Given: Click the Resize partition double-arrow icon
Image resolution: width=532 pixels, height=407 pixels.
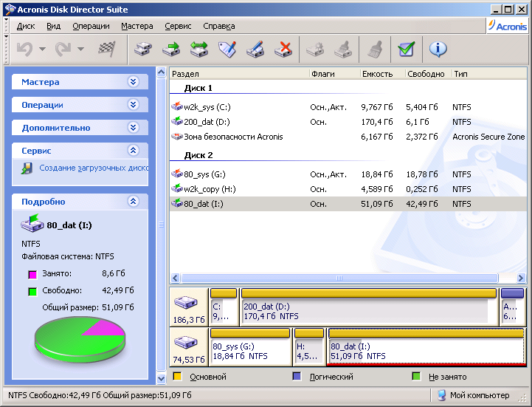Looking at the screenshot, I should point(198,49).
